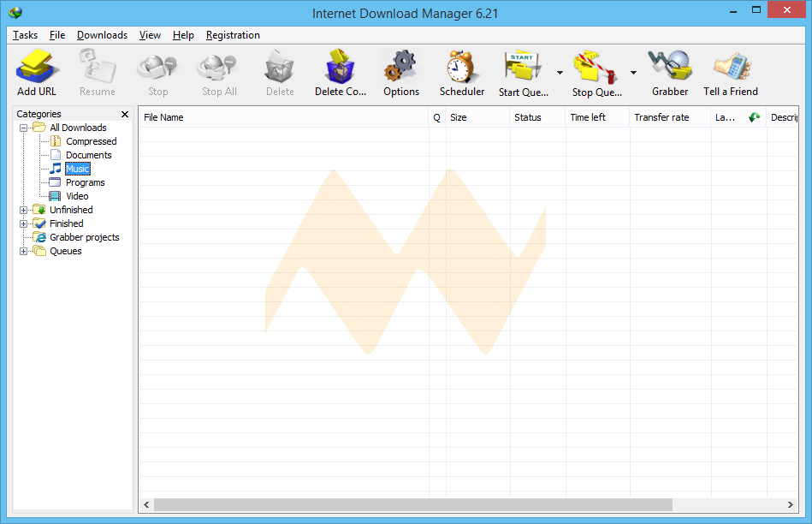Click the Descri column header
812x524 pixels.
pyautogui.click(x=783, y=117)
